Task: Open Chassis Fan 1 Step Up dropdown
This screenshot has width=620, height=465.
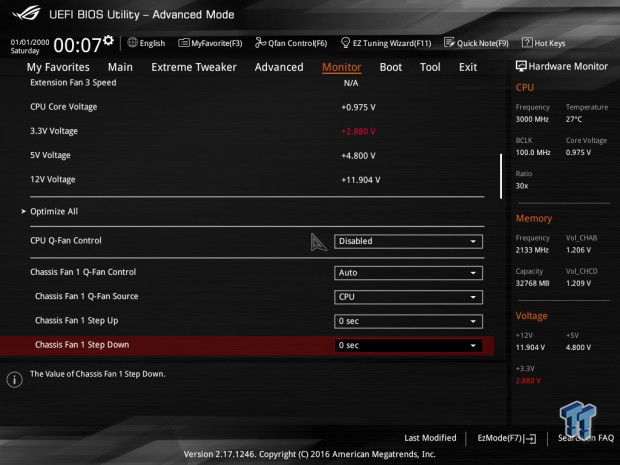Action: (x=408, y=321)
